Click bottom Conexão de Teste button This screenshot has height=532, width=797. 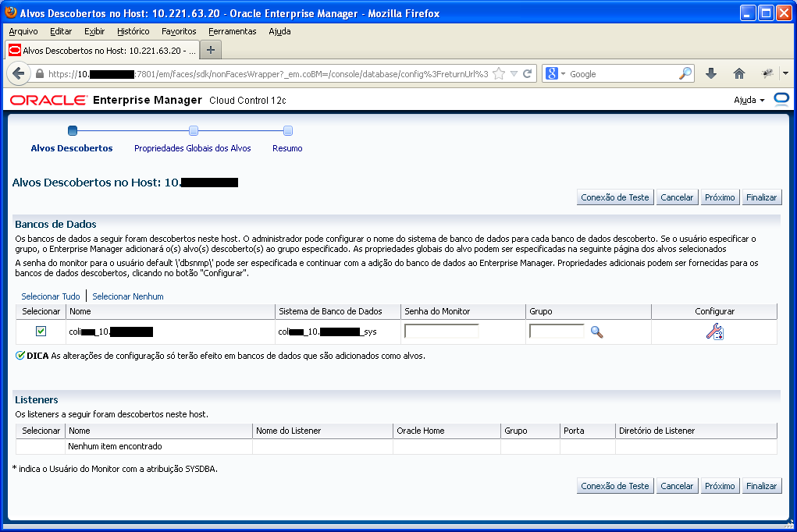point(615,486)
